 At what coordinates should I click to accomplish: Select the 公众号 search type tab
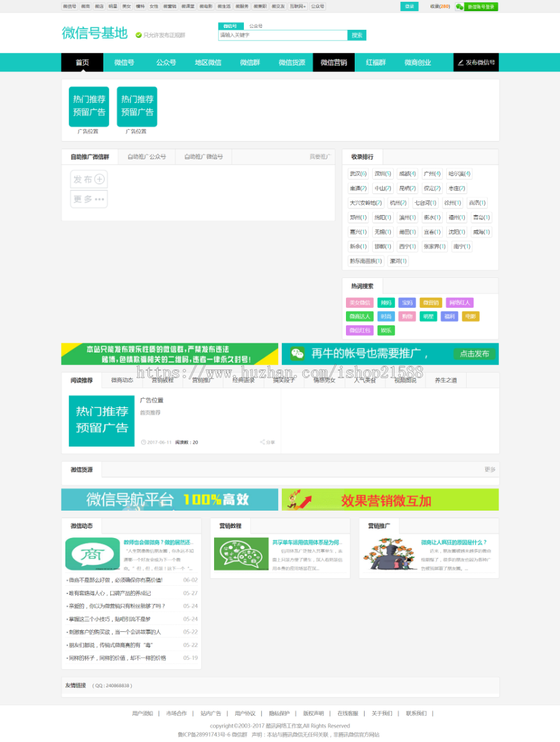click(x=256, y=26)
